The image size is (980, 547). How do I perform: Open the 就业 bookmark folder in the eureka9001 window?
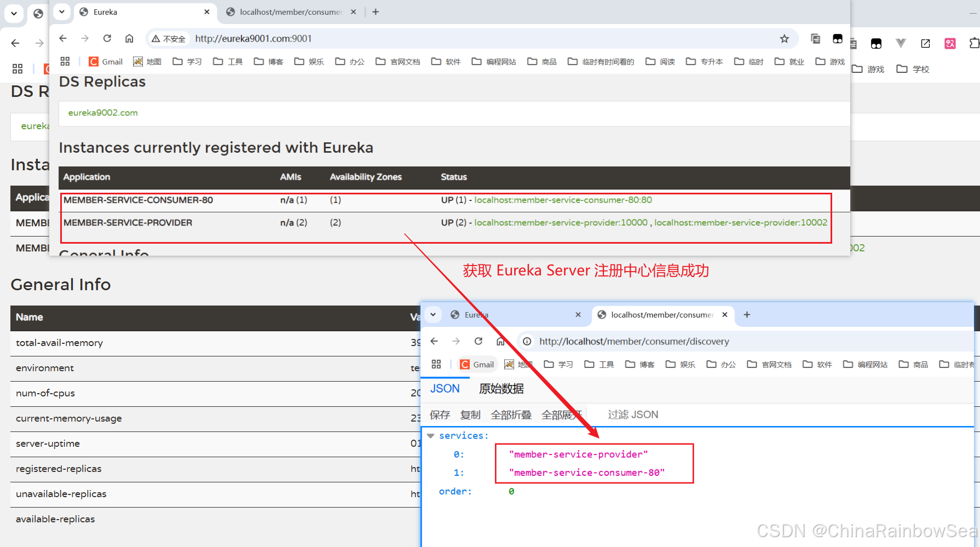click(789, 61)
